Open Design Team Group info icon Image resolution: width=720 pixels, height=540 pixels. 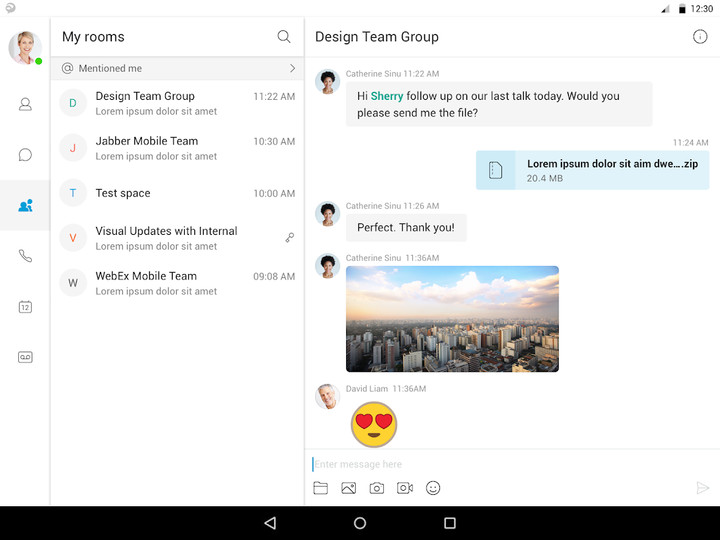pos(700,37)
